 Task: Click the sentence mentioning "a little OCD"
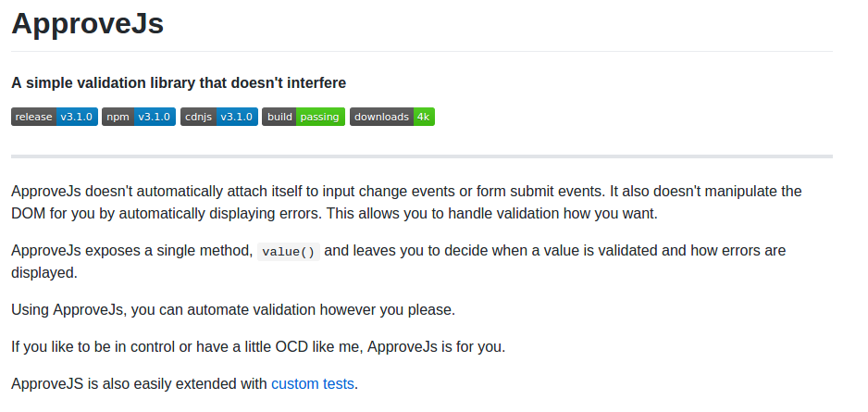(x=258, y=346)
